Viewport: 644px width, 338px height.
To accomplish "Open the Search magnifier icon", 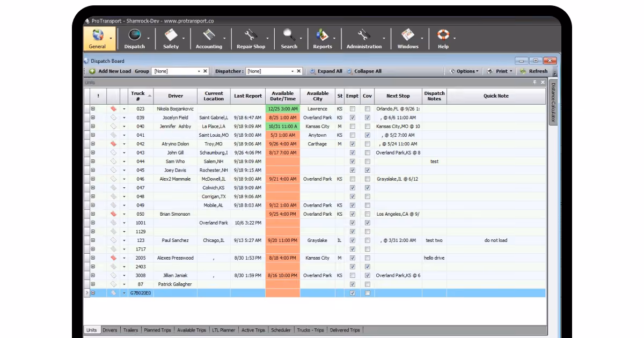I will click(289, 35).
